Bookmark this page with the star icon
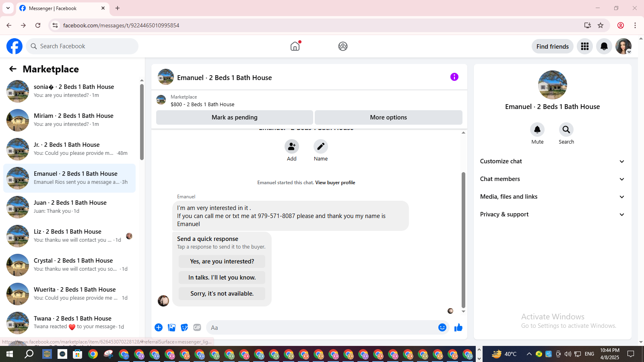This screenshot has width=644, height=362. [x=601, y=25]
